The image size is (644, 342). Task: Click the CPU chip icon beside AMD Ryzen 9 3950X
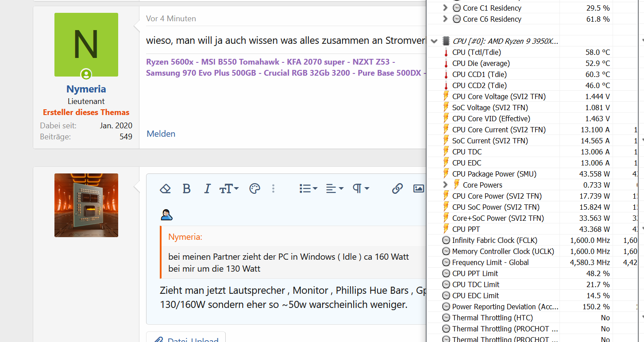coord(446,41)
